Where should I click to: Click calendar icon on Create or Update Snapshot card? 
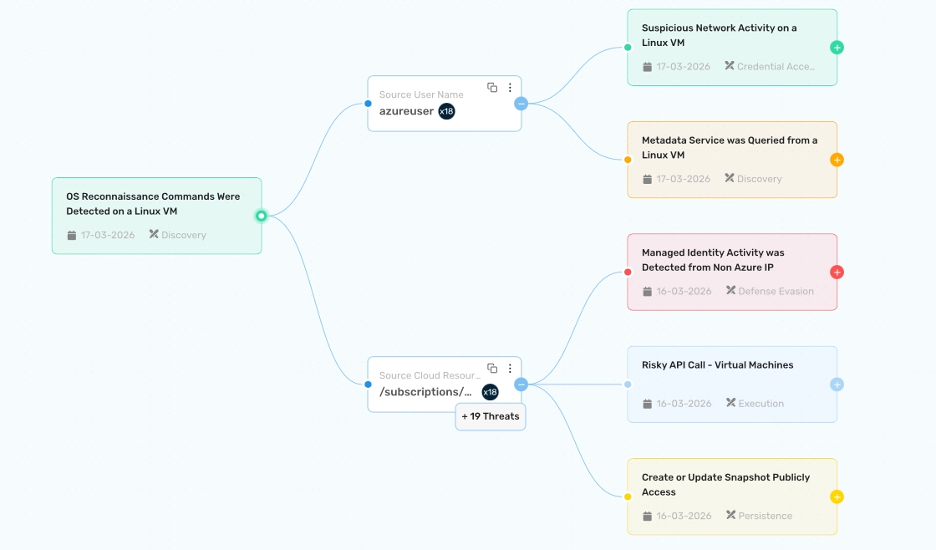coord(647,516)
